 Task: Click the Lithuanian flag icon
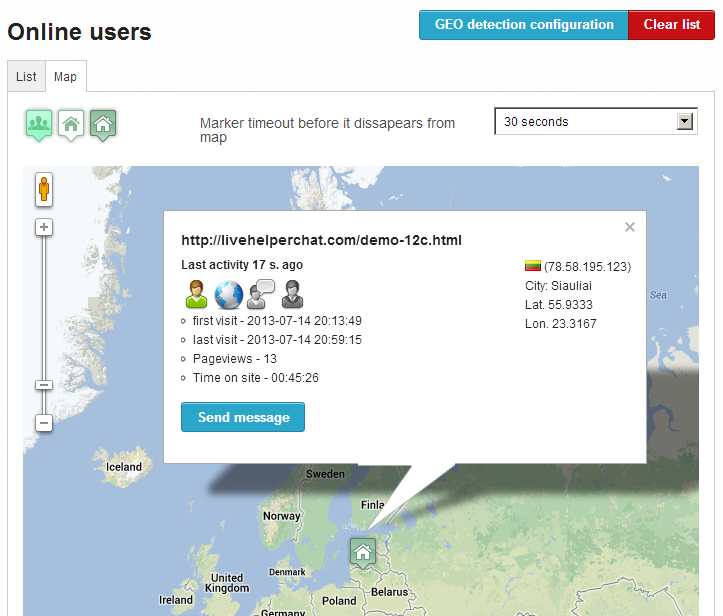(533, 266)
